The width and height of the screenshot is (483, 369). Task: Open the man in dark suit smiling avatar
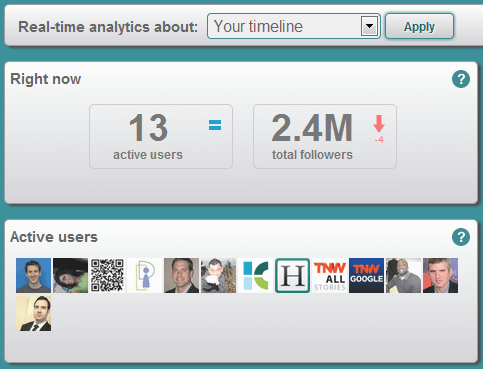click(181, 275)
